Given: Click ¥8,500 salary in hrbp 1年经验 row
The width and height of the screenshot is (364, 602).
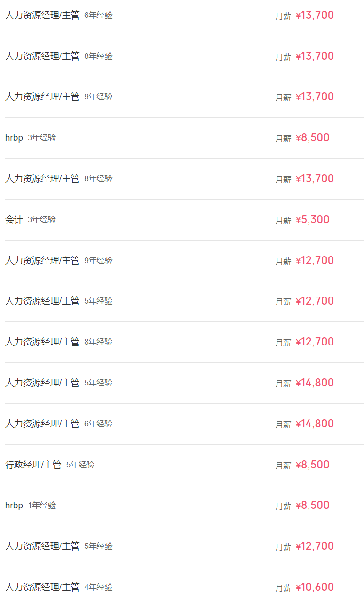Looking at the screenshot, I should coord(313,506).
